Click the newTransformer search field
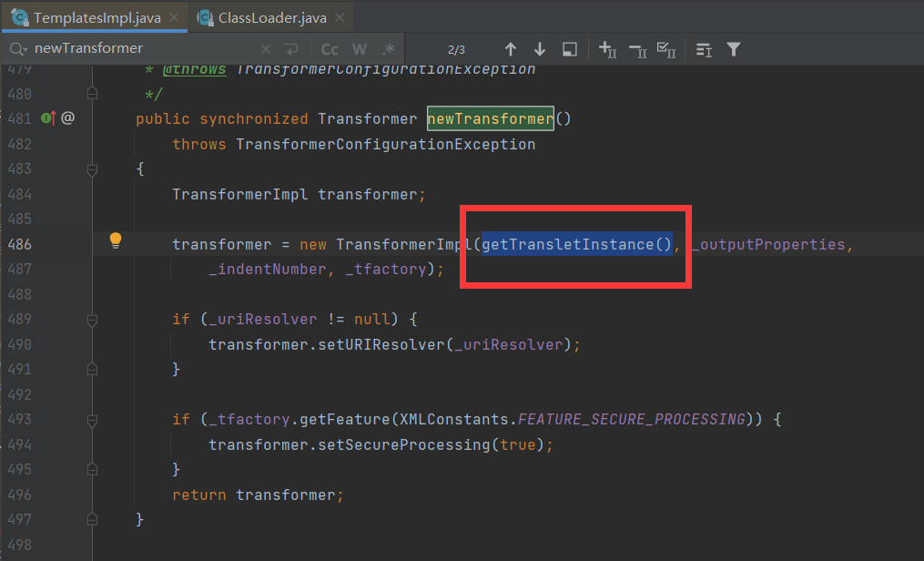 tap(141, 48)
